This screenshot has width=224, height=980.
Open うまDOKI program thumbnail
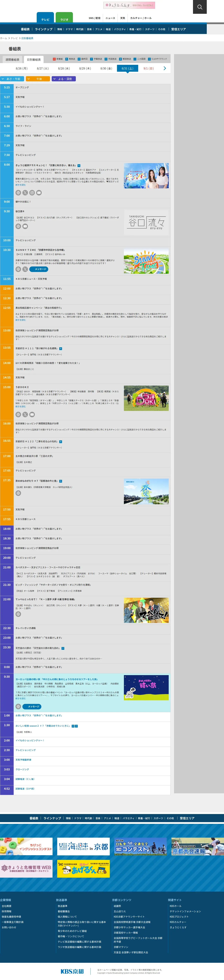[146, 398]
